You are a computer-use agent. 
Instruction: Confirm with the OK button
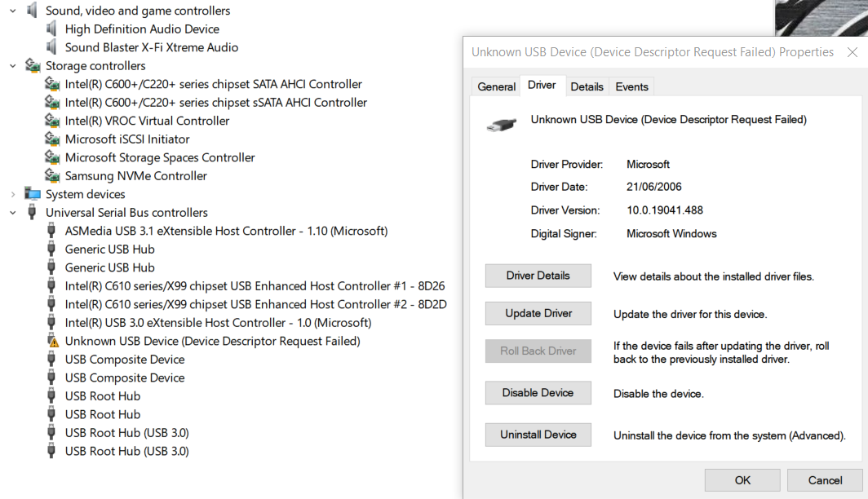pyautogui.click(x=742, y=480)
